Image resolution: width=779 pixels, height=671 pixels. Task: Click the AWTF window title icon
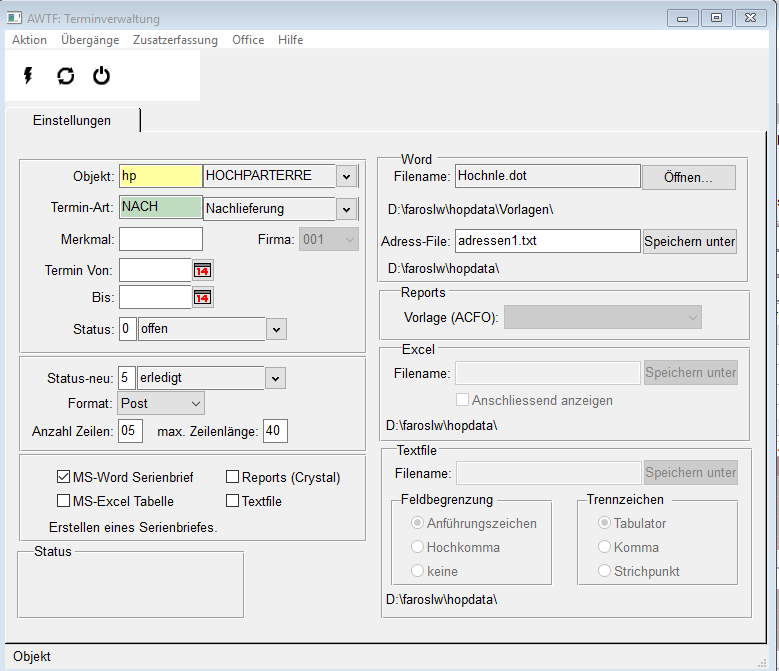15,19
